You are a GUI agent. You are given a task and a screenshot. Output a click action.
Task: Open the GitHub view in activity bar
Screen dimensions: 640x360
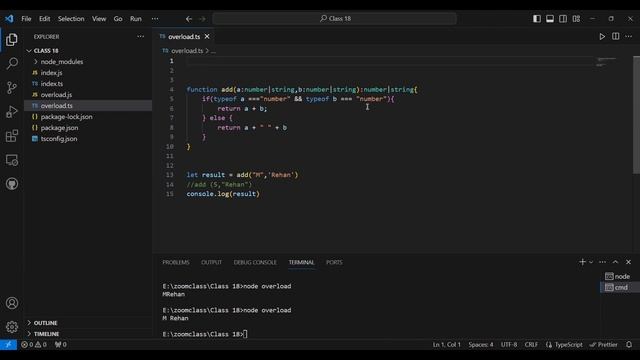pyautogui.click(x=12, y=184)
